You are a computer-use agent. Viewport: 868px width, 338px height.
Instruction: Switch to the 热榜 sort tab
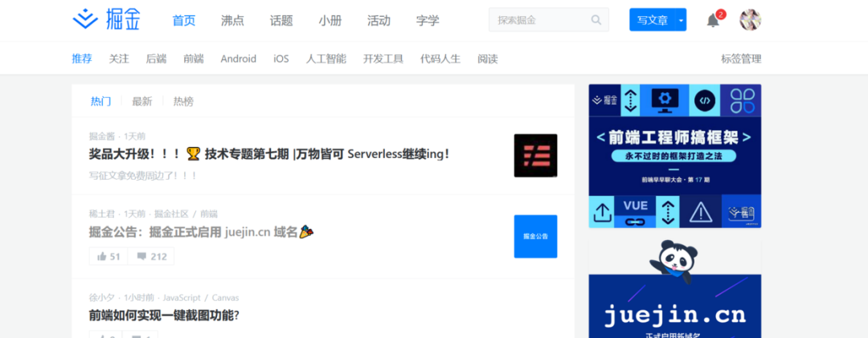pyautogui.click(x=183, y=101)
